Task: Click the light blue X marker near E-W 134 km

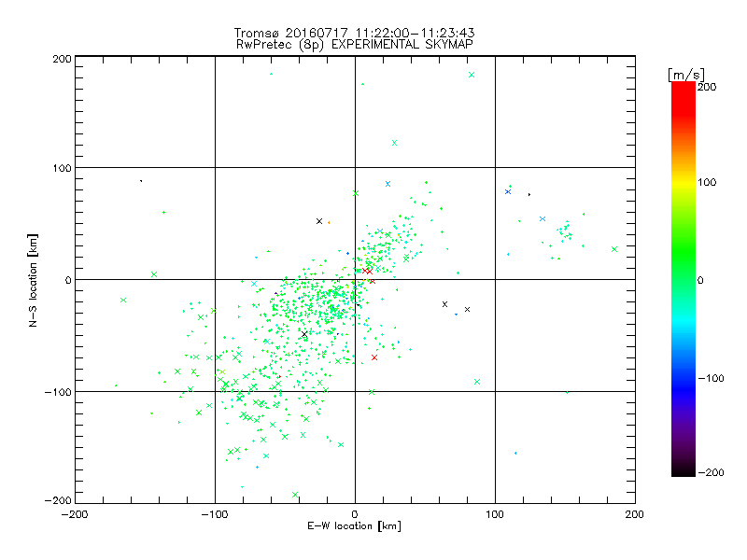Action: pos(543,219)
